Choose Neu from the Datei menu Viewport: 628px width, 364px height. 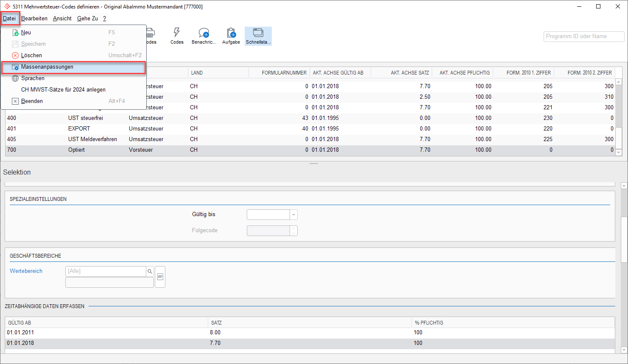click(x=26, y=33)
